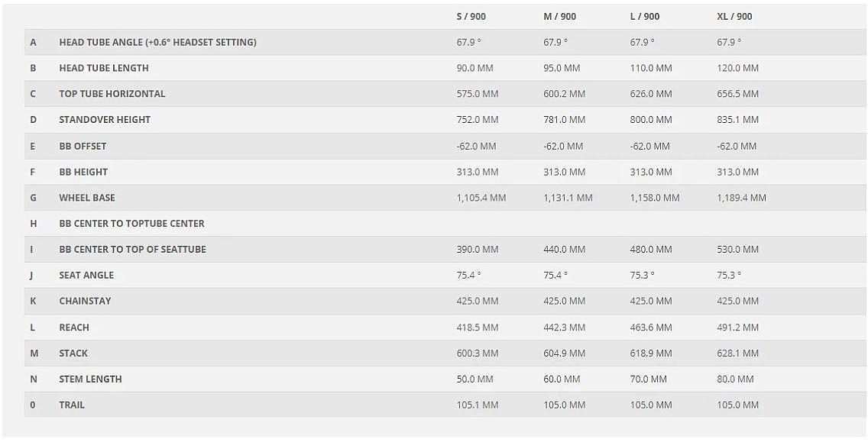Viewport: 868px width, 442px height.
Task: Select the Stem Length row label
Action: point(90,379)
